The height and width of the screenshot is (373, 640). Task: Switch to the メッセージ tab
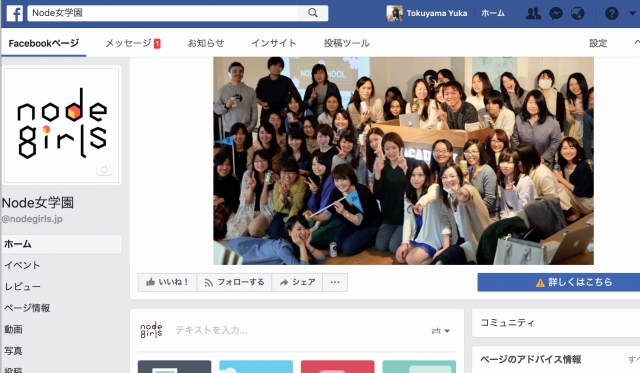click(133, 43)
